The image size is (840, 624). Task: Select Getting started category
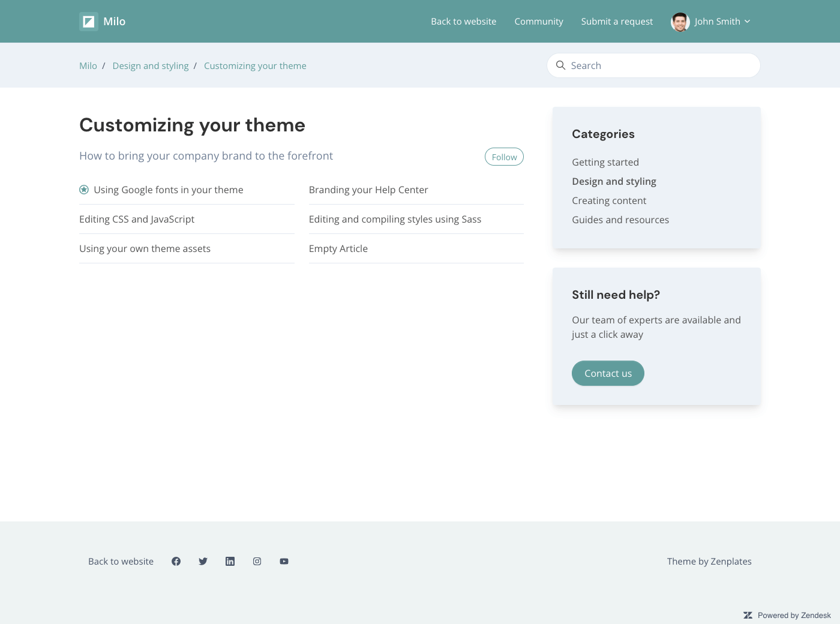pyautogui.click(x=605, y=162)
